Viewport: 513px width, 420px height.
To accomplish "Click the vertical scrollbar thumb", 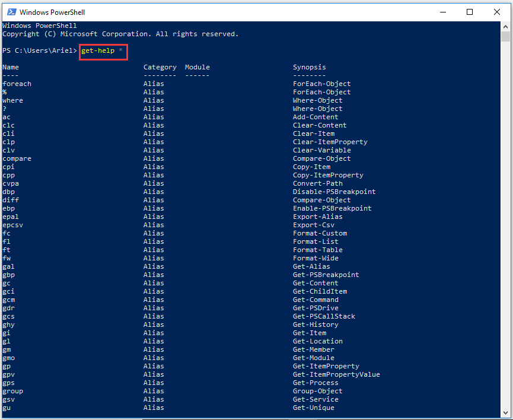I will (x=505, y=36).
